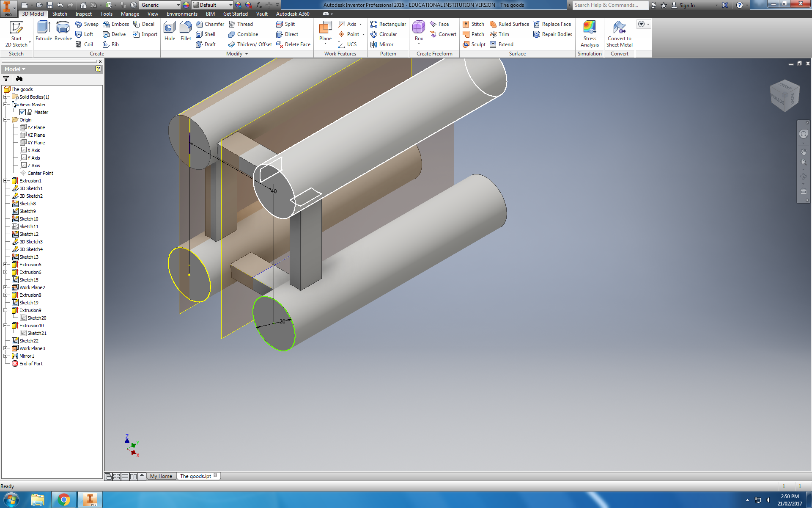Switch to the Tools tab
This screenshot has height=508, width=812.
(106, 14)
